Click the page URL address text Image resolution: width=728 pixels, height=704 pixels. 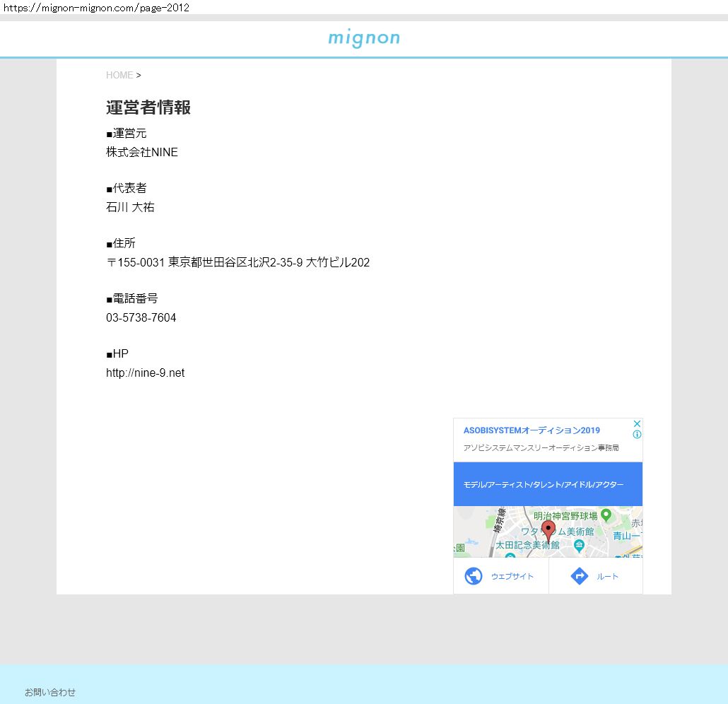coord(96,8)
